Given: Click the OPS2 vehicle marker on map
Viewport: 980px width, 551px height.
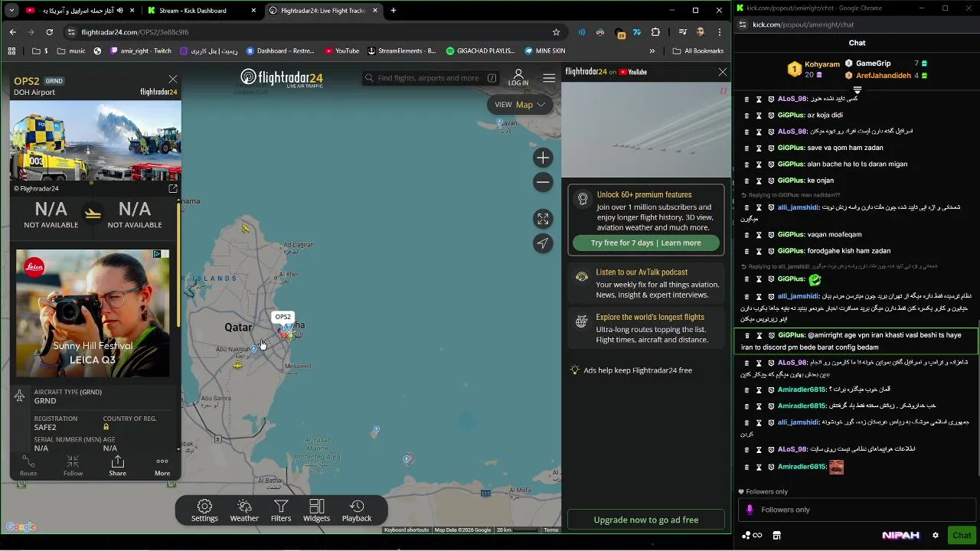Looking at the screenshot, I should tap(286, 332).
